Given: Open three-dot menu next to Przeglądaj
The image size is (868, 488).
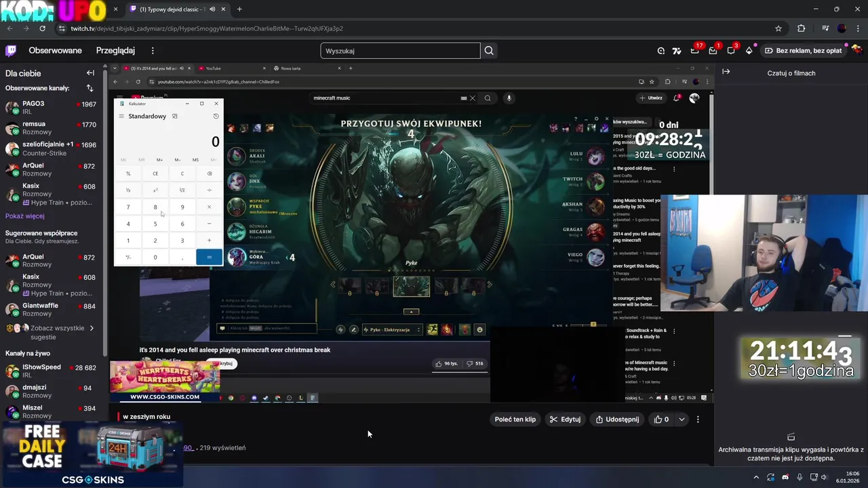Looking at the screenshot, I should (153, 51).
